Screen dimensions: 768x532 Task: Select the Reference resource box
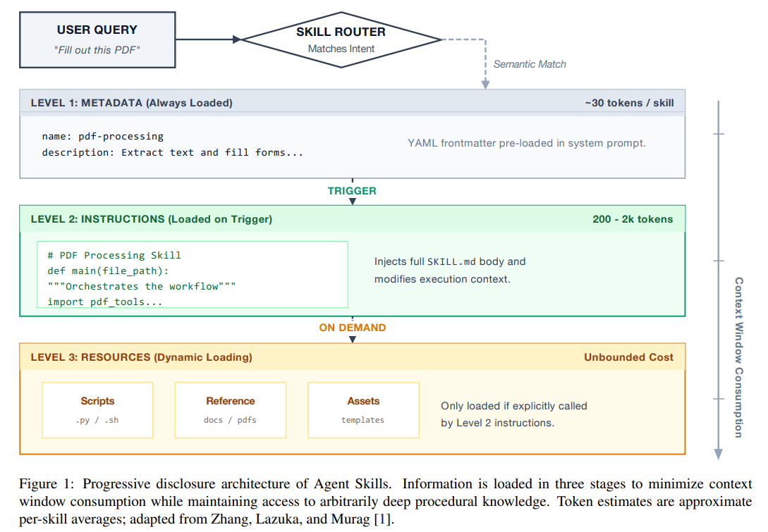pos(230,409)
